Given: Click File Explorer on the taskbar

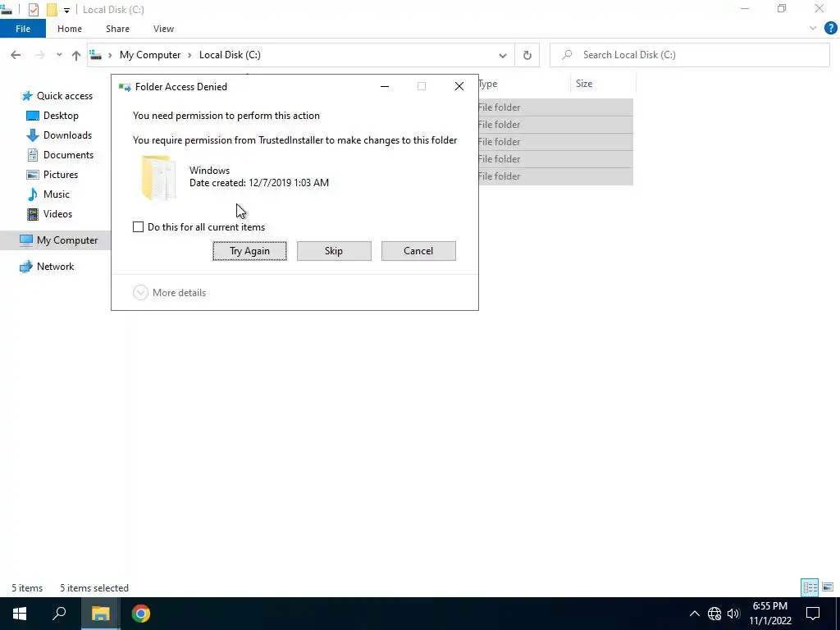Looking at the screenshot, I should point(100,614).
